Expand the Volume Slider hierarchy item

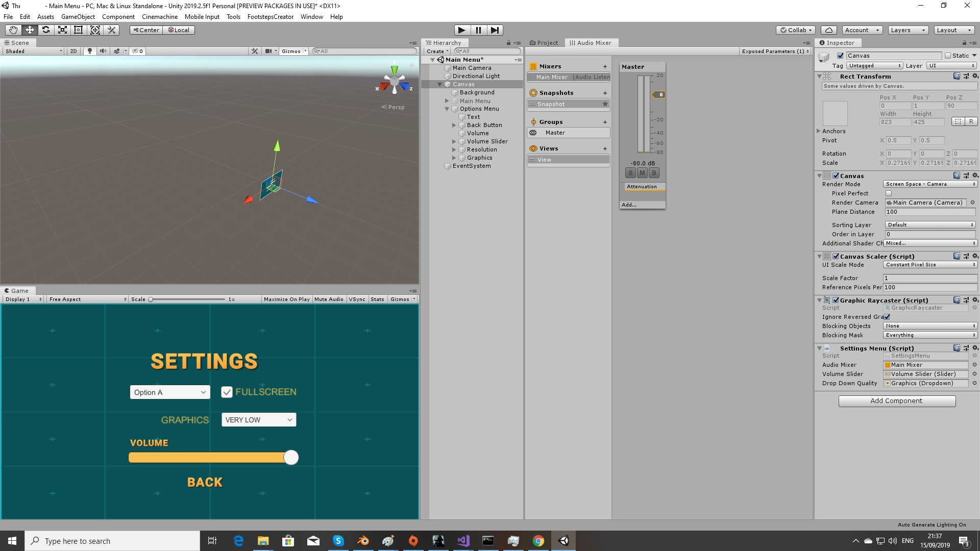click(x=454, y=141)
